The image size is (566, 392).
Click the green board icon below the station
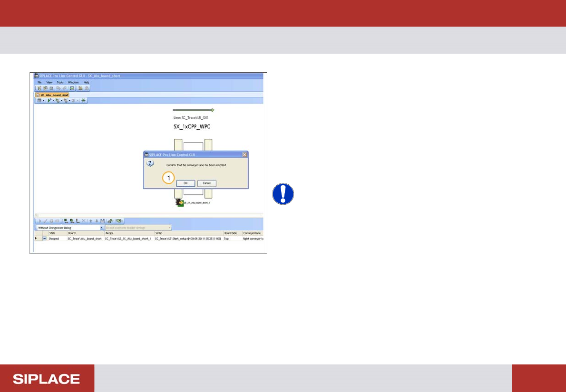pyautogui.click(x=179, y=203)
